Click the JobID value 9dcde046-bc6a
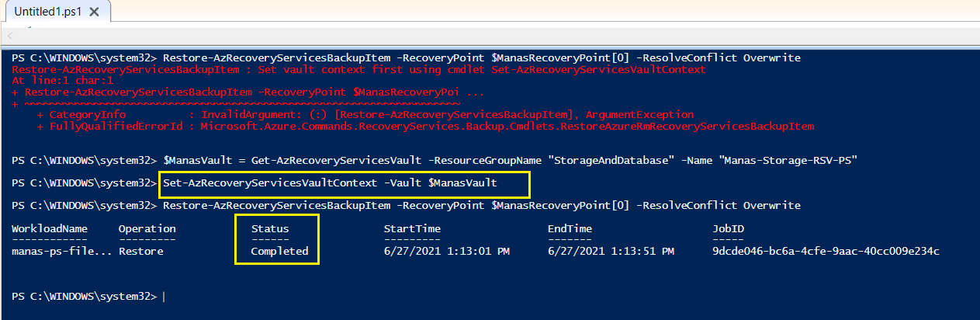 click(x=826, y=252)
